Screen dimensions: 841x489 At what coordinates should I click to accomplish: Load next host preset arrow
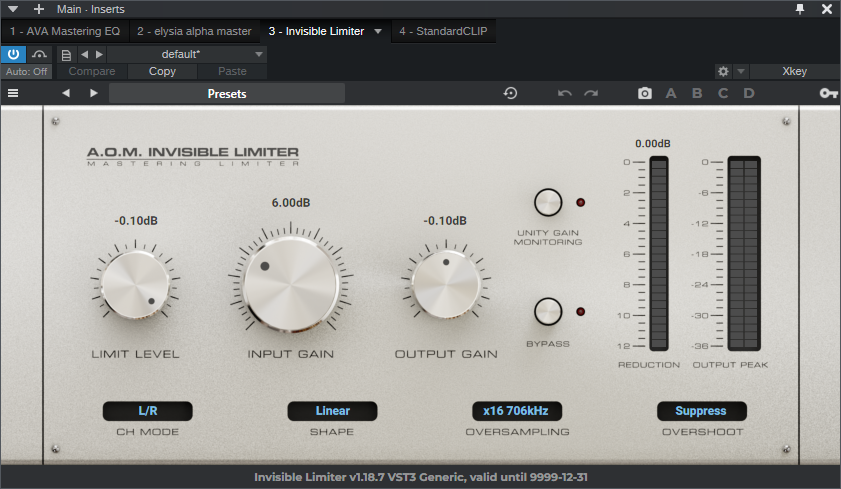99,54
